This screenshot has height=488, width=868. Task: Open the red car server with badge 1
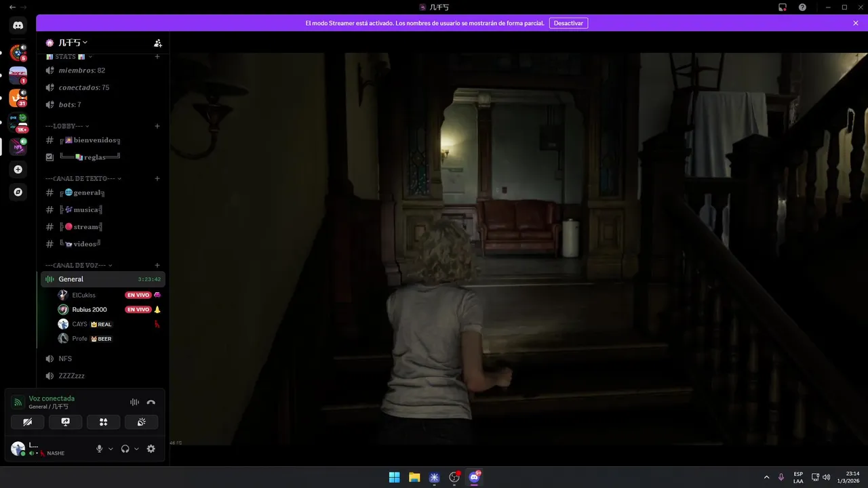pos(18,75)
